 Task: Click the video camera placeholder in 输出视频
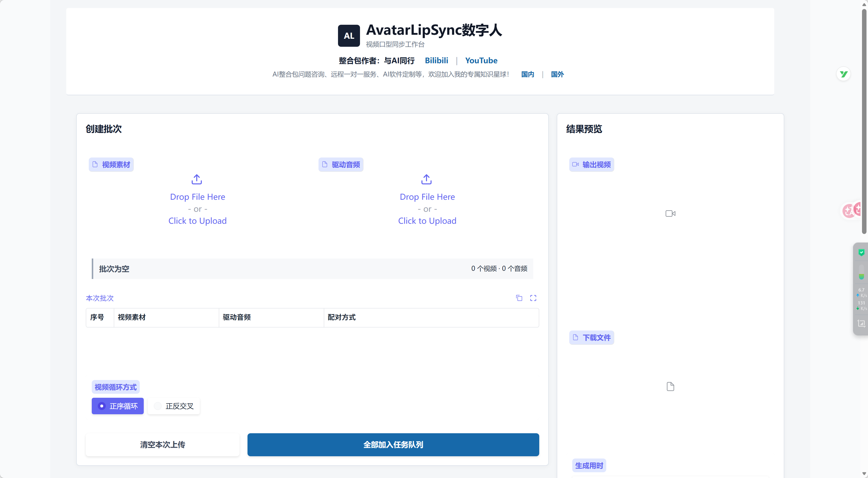click(x=670, y=213)
